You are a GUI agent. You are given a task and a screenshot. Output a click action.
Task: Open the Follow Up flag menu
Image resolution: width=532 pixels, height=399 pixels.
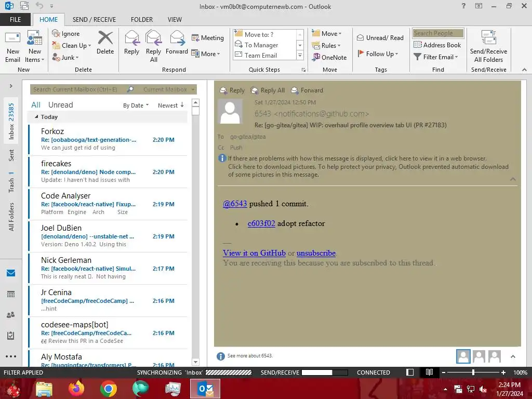[378, 54]
